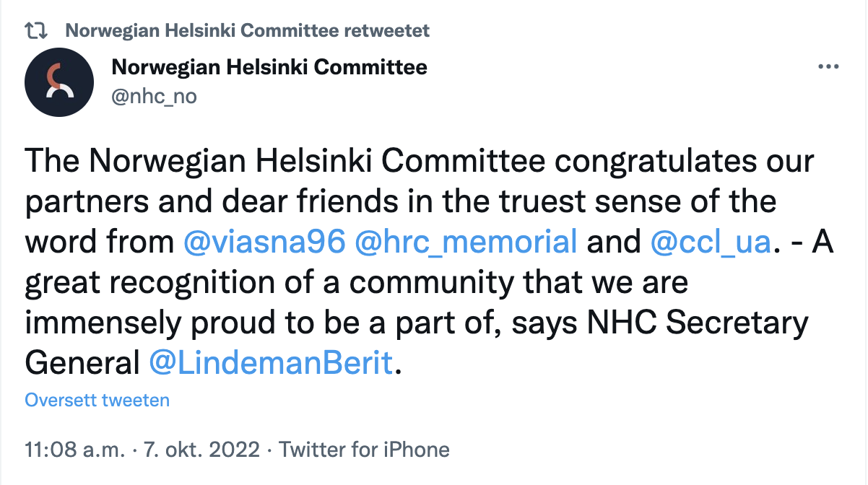Click the tweet body text to open tweet
Screen dimensions: 868x485
click(430, 263)
